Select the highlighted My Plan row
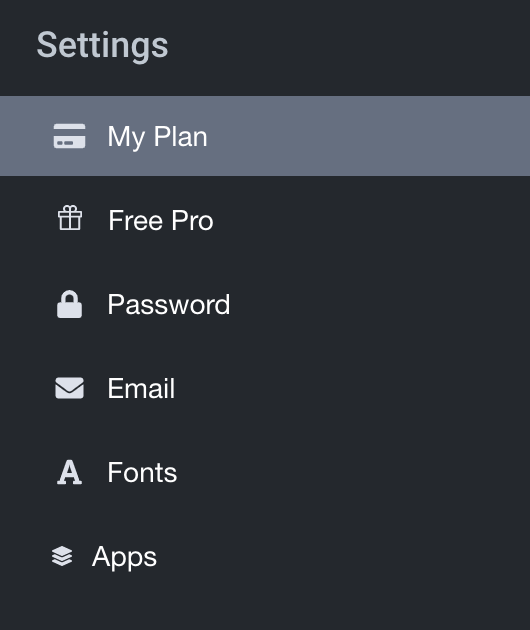The width and height of the screenshot is (530, 630). 265,136
